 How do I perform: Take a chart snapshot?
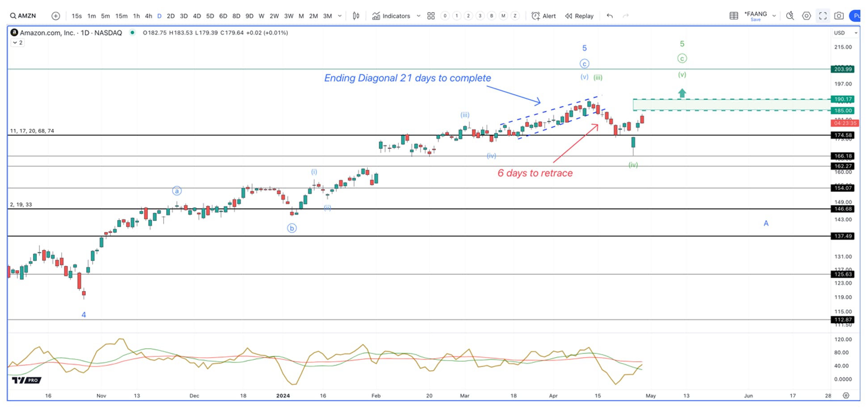839,16
